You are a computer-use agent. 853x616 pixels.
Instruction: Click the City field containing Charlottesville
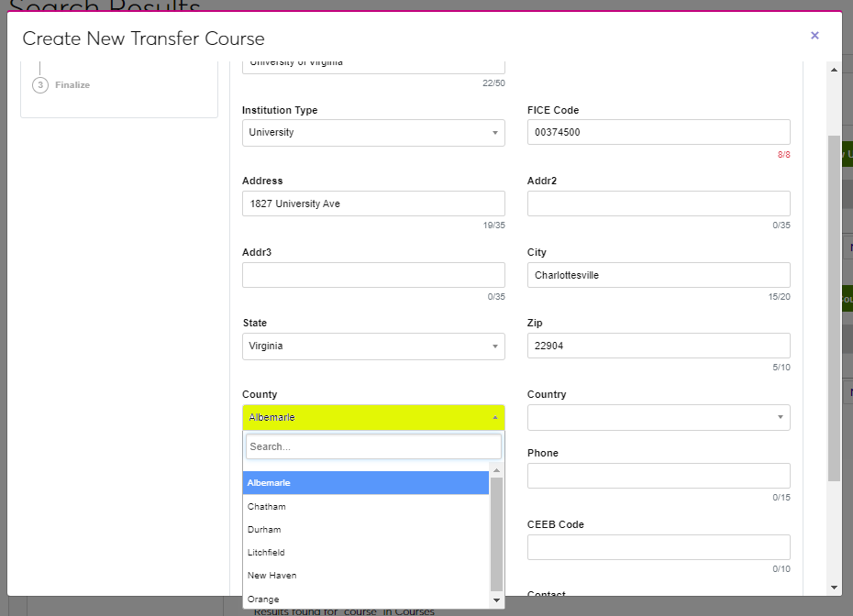click(659, 275)
